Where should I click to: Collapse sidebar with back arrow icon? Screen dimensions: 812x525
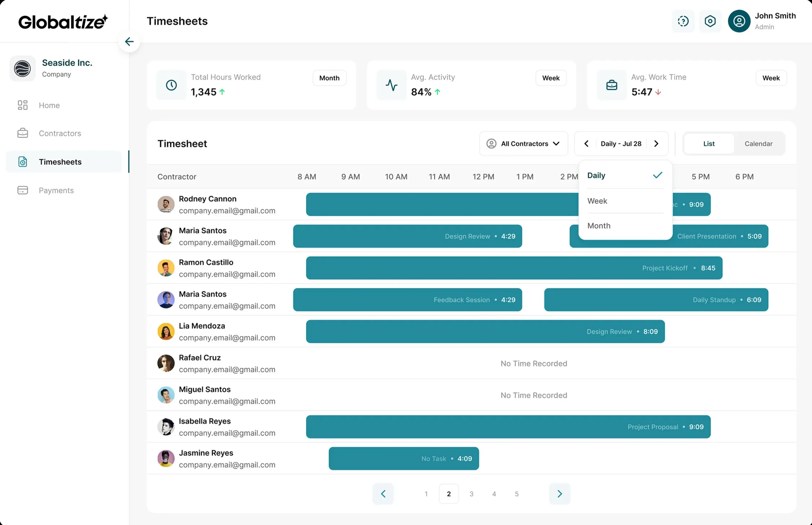tap(129, 41)
